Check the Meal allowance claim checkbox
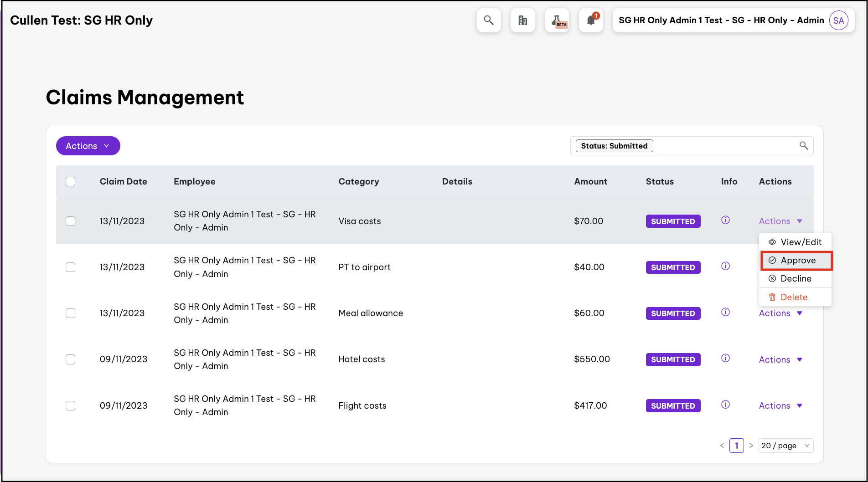Screen dimensions: 868x482 tap(71, 313)
